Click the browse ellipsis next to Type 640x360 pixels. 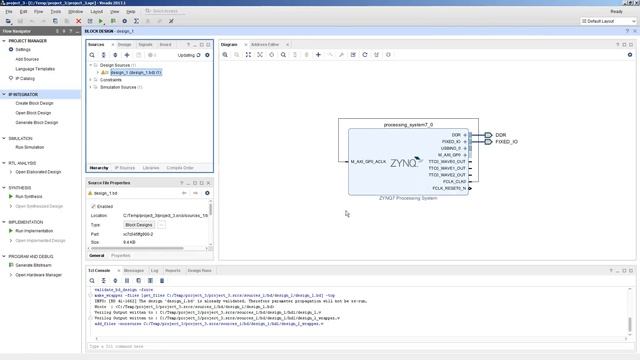[x=161, y=225]
